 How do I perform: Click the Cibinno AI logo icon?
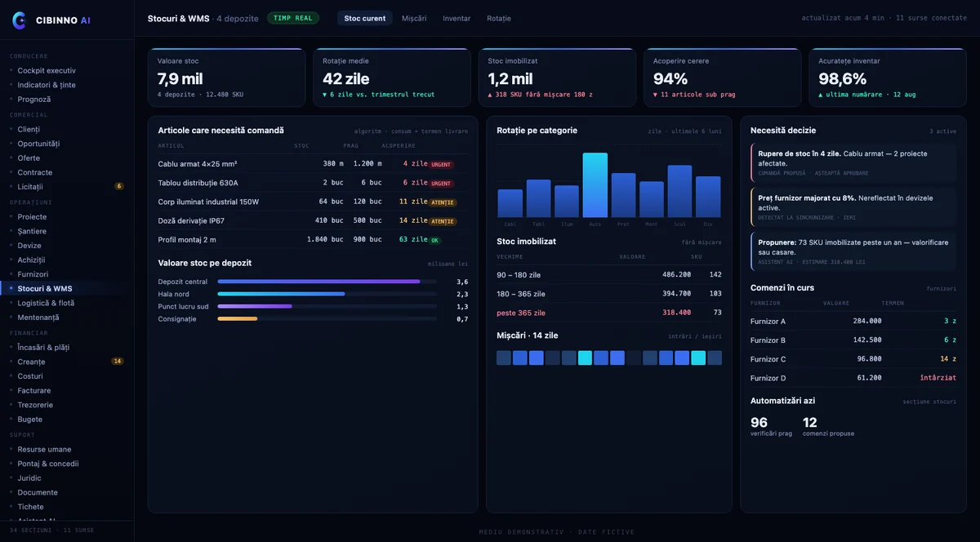[x=20, y=20]
